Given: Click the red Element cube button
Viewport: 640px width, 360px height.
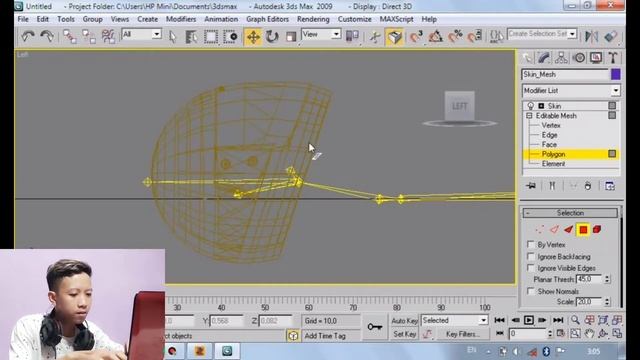Looking at the screenshot, I should coord(597,229).
